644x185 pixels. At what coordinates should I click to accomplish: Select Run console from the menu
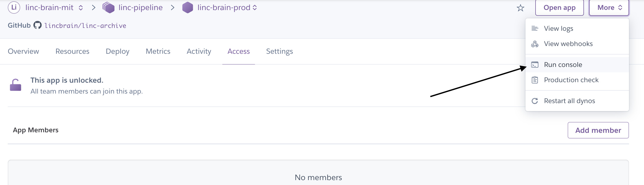pyautogui.click(x=563, y=65)
